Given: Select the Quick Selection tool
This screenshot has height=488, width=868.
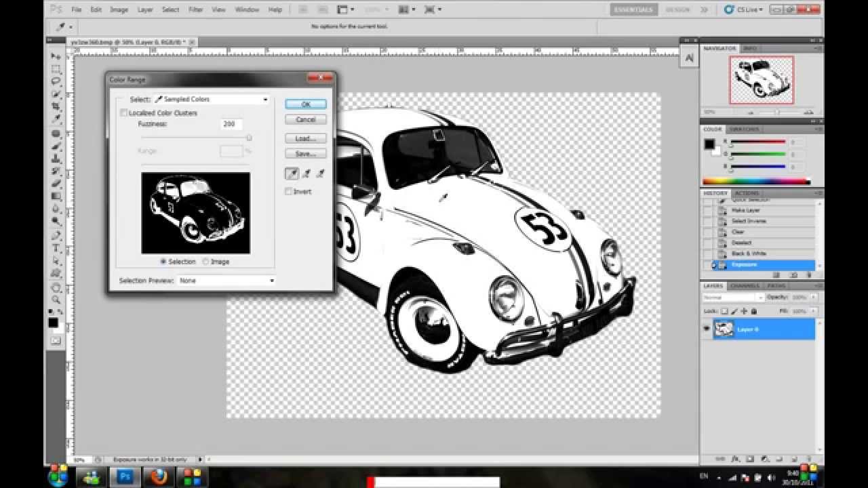Looking at the screenshot, I should tap(56, 94).
